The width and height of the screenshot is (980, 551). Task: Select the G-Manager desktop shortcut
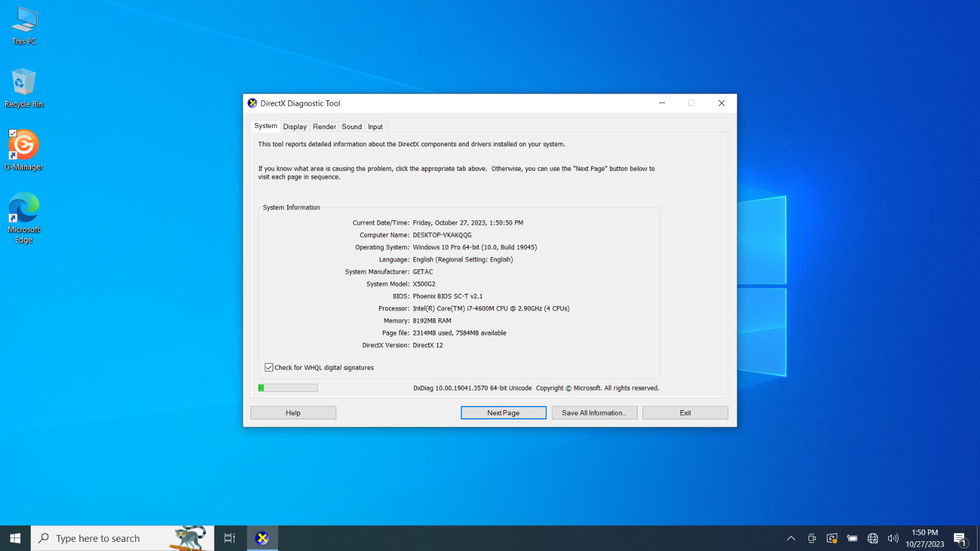coord(24,151)
